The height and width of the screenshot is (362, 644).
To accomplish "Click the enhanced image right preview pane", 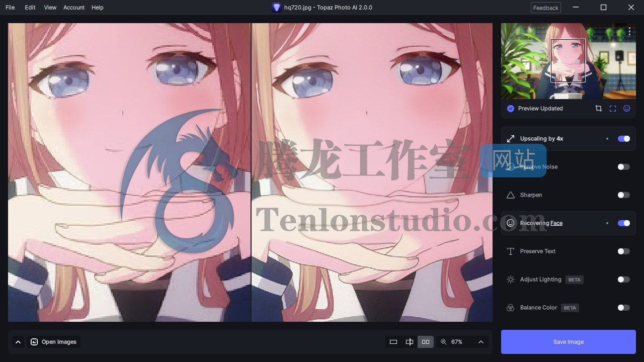I will pos(372,172).
